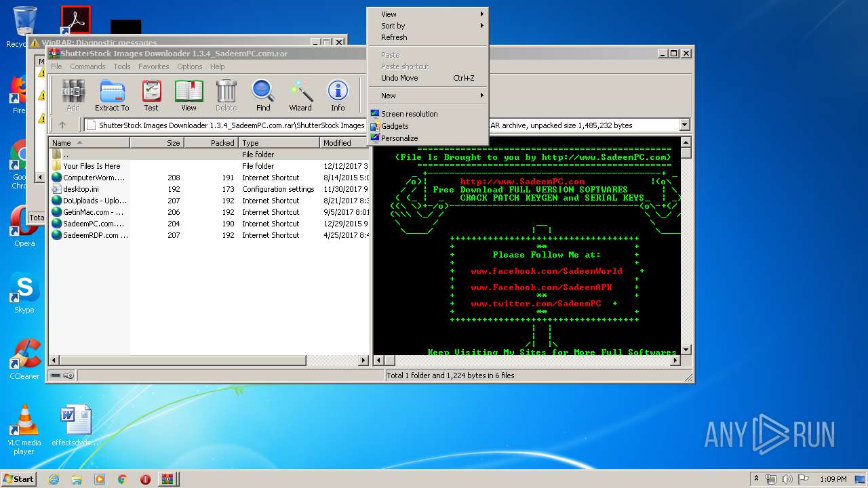Open the Skype desktop shortcut
Screen dimensions: 868x488
[24, 293]
